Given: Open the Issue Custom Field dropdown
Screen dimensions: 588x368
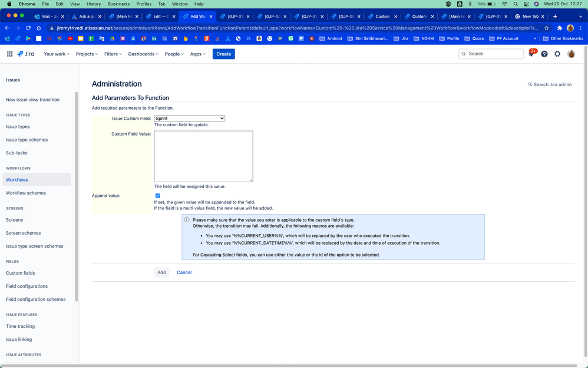Looking at the screenshot, I should pyautogui.click(x=189, y=118).
